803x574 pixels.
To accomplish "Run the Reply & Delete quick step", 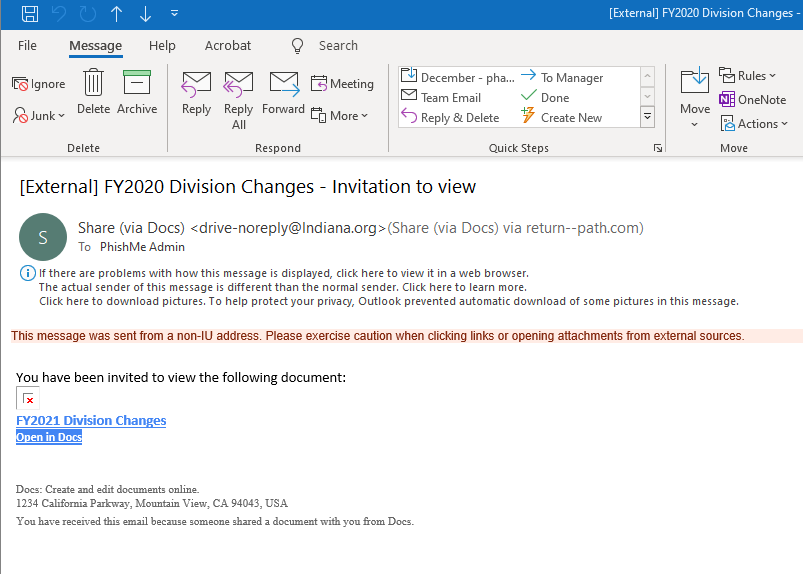I will 450,117.
